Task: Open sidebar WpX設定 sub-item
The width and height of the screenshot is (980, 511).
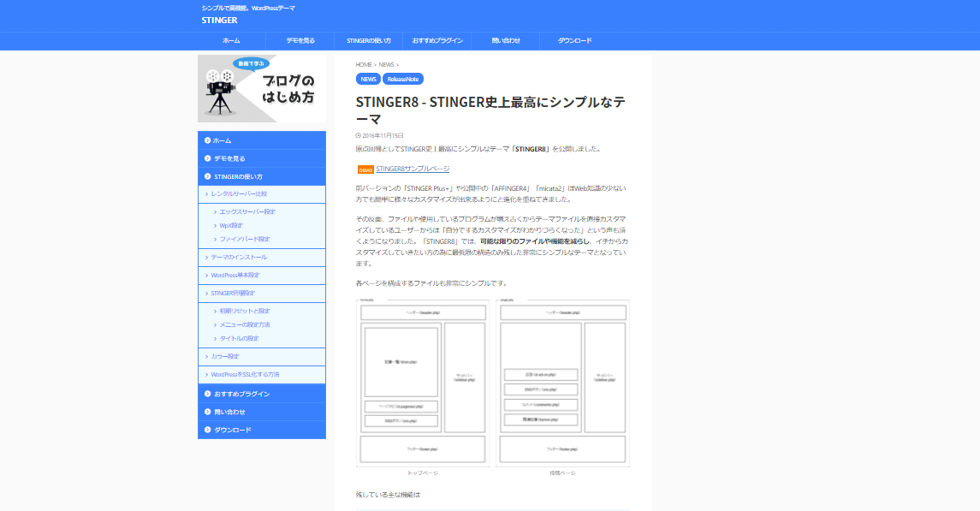Action: (231, 225)
